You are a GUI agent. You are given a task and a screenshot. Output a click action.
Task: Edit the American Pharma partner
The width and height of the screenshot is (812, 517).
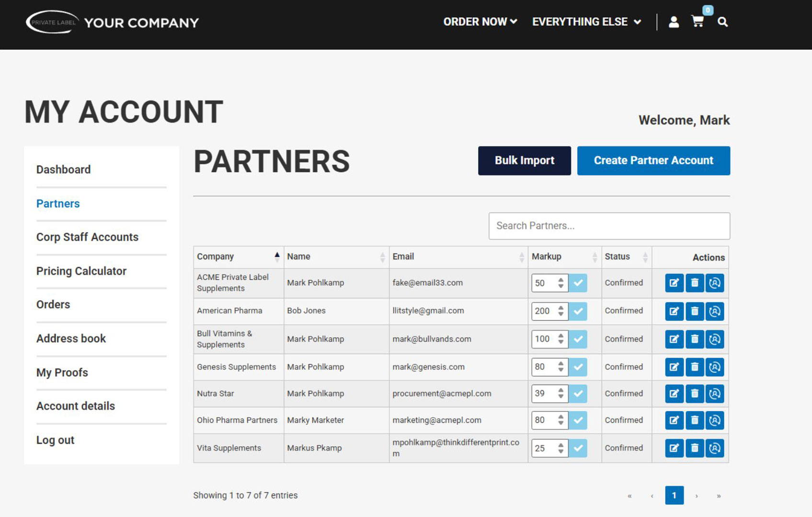pos(674,311)
